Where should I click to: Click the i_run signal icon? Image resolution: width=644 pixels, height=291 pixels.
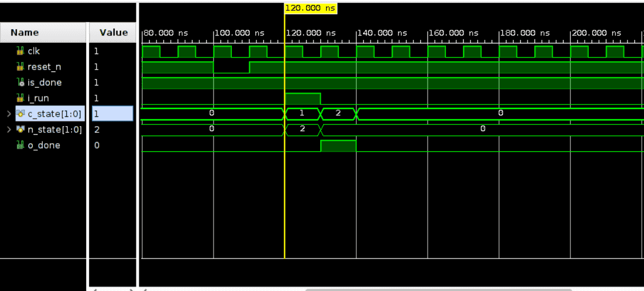[20, 98]
